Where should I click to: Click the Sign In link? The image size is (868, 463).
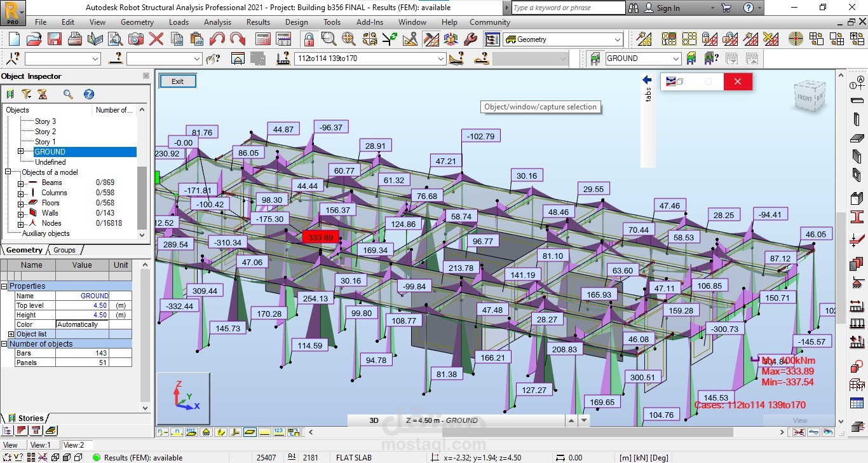[668, 8]
